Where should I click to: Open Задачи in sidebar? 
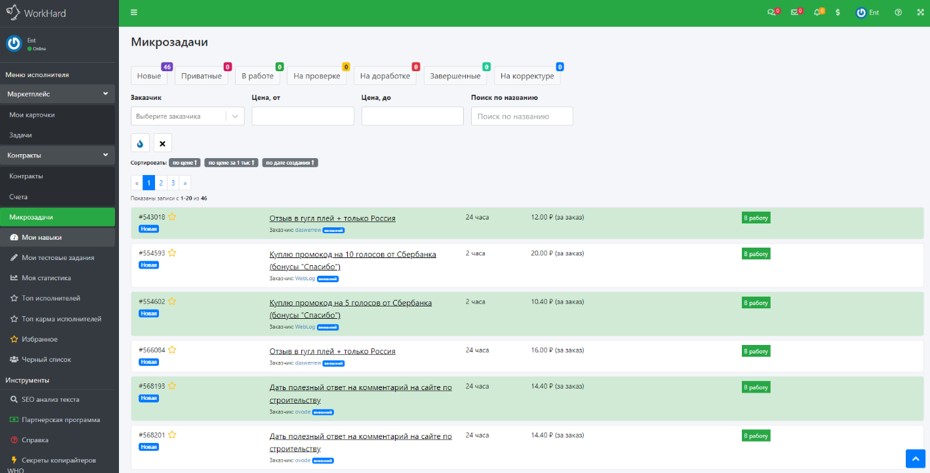pos(58,135)
